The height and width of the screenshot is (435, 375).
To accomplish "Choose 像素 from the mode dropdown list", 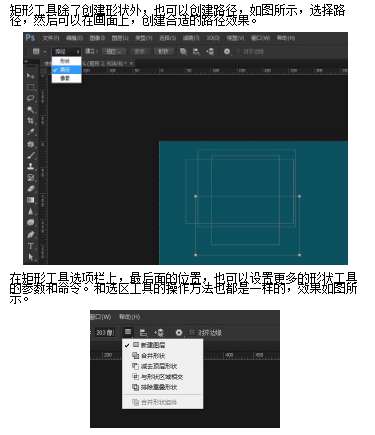I will pyautogui.click(x=66, y=78).
